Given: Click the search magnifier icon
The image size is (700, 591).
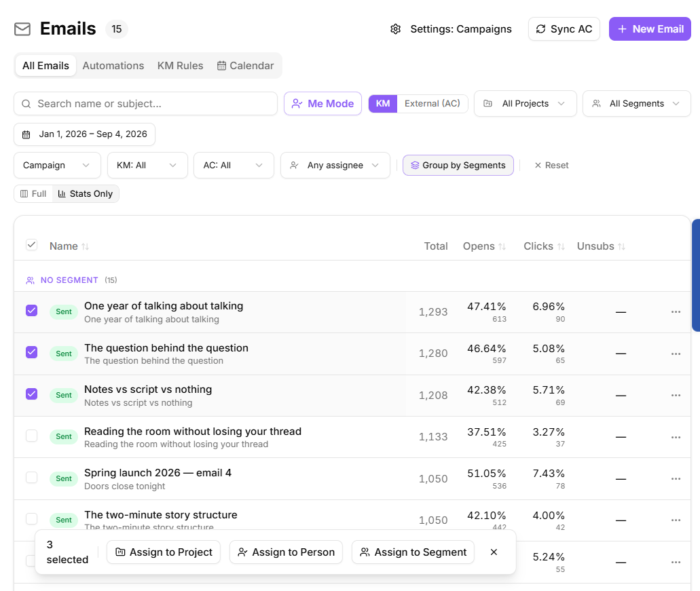Looking at the screenshot, I should click(x=26, y=104).
